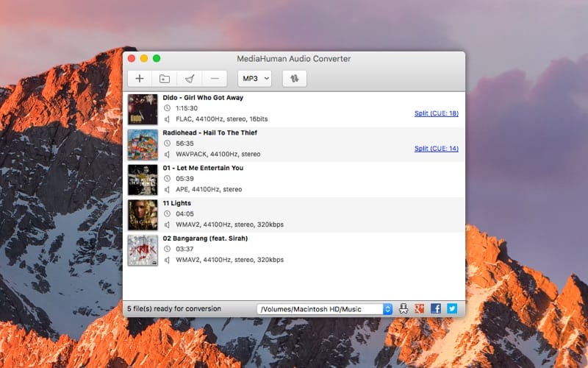Start conversion with the convert arrows icon
This screenshot has width=588, height=368.
coord(295,79)
